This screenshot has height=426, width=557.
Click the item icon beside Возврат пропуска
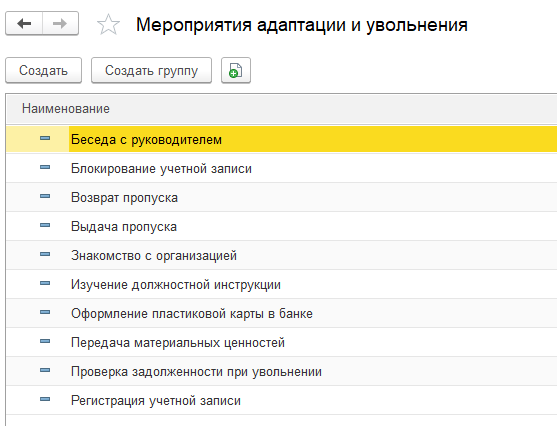tap(45, 196)
